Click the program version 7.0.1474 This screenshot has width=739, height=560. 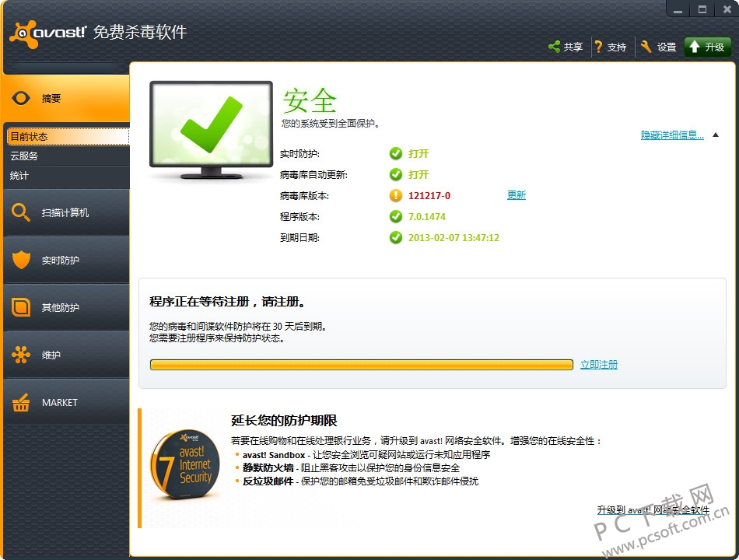click(x=427, y=216)
